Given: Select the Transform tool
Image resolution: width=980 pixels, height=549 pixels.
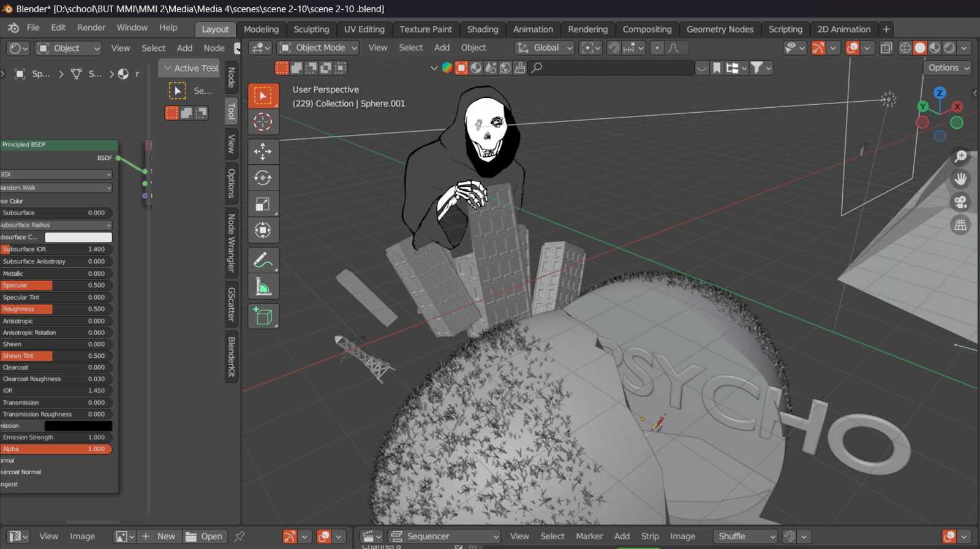Looking at the screenshot, I should pos(263,230).
